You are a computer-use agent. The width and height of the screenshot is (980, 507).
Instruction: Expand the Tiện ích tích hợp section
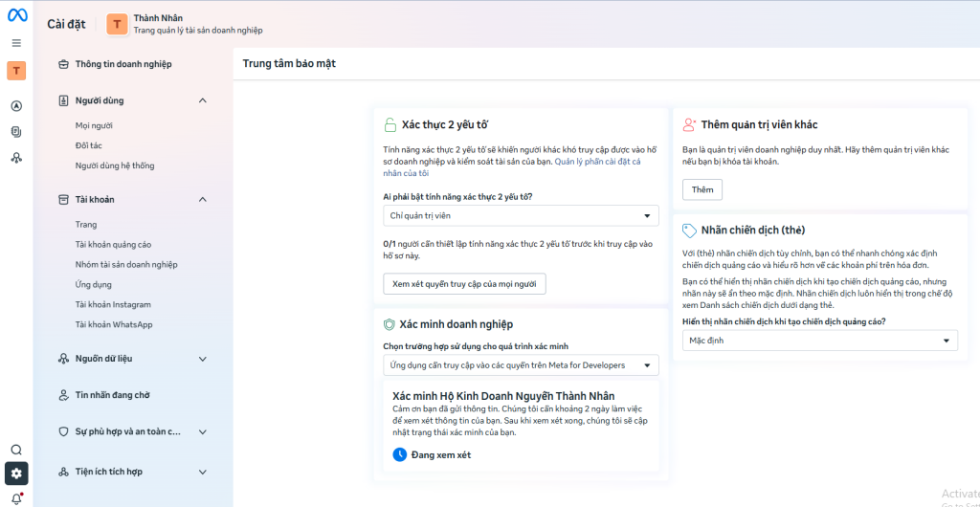point(202,472)
